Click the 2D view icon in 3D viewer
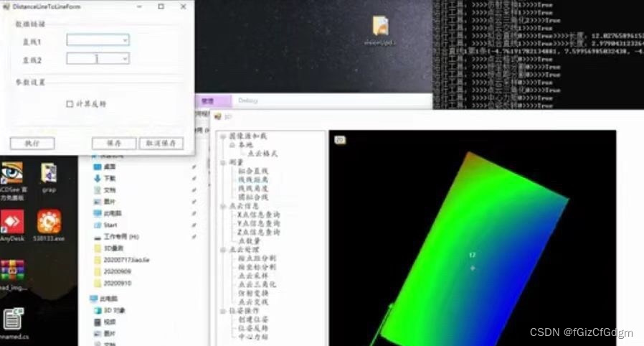 click(340, 140)
